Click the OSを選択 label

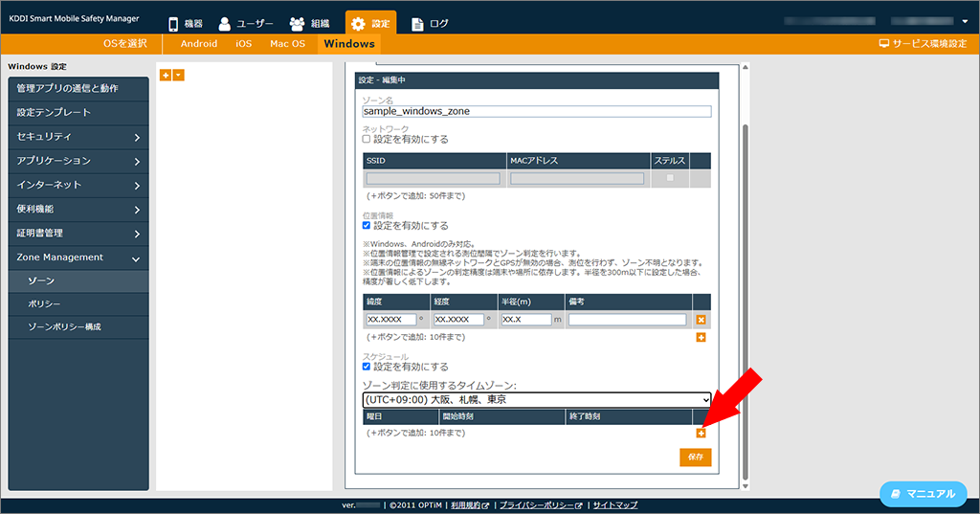click(x=125, y=44)
